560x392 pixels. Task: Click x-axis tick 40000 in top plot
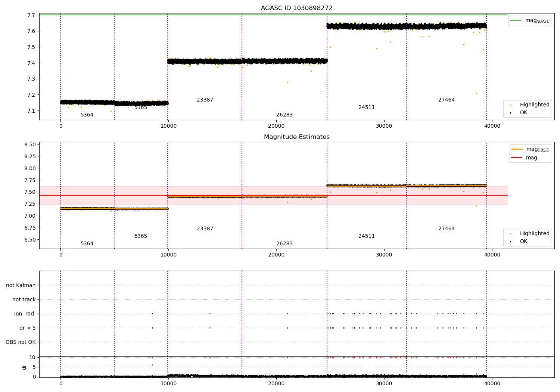(492, 126)
